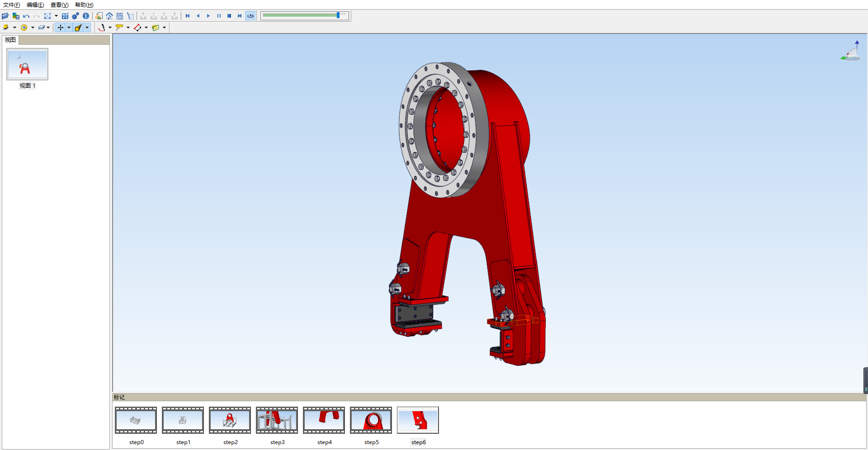
Task: Toggle the loop playback button
Action: (250, 16)
